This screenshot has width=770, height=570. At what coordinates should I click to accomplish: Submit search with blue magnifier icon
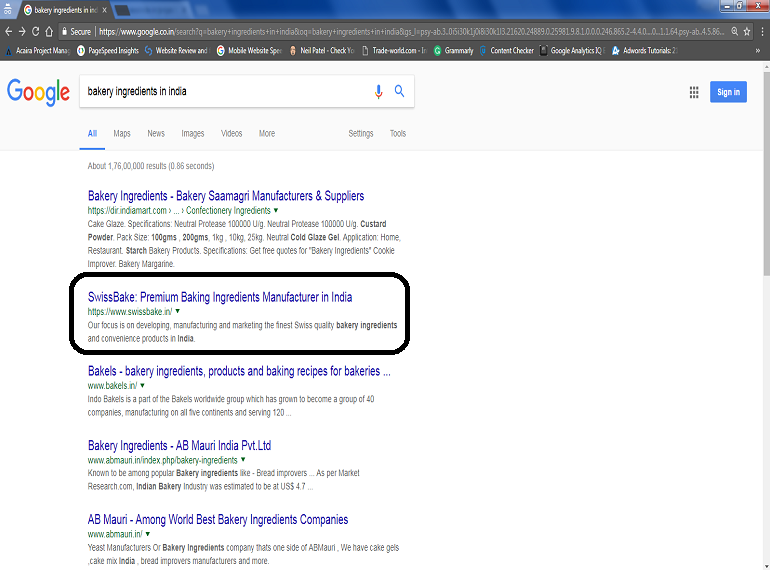[399, 91]
